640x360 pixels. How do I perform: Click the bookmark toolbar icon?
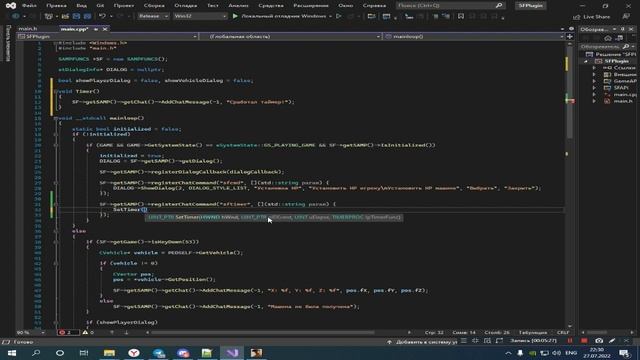pyautogui.click(x=461, y=16)
